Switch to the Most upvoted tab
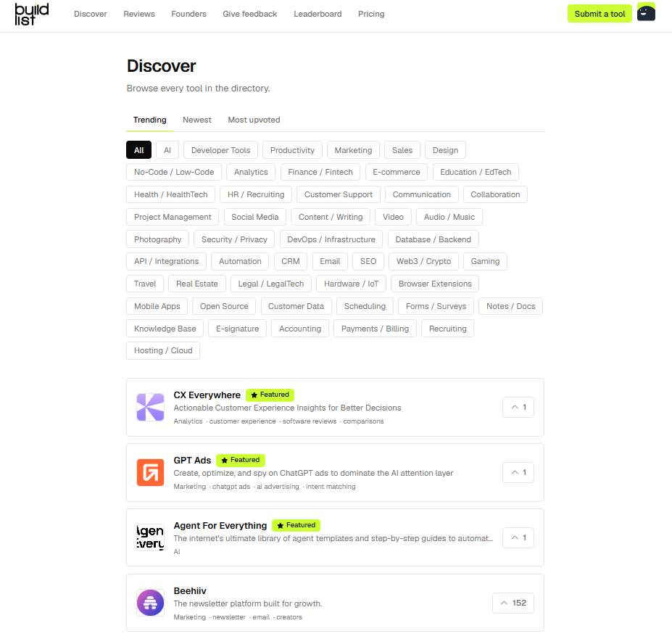 [254, 120]
